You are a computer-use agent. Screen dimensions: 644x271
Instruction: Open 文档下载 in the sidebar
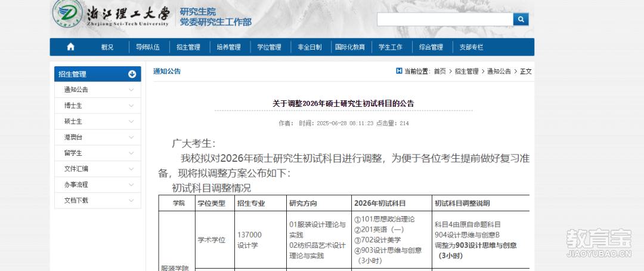(x=76, y=201)
